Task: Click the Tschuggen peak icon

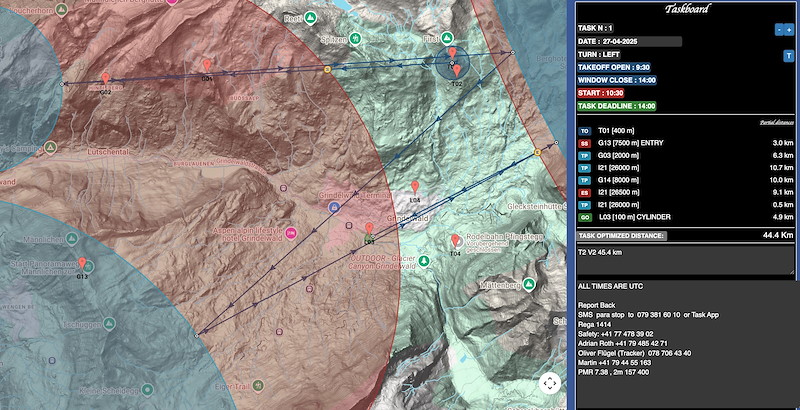Action: [x=109, y=323]
